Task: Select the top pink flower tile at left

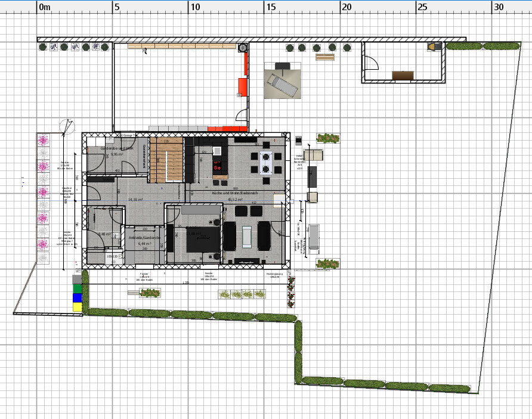Action: point(42,140)
